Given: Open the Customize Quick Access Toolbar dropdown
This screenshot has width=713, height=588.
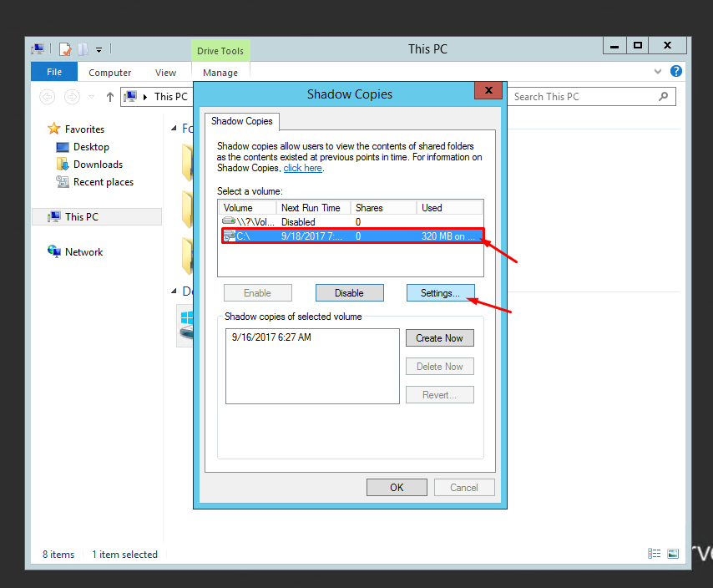Looking at the screenshot, I should [99, 49].
